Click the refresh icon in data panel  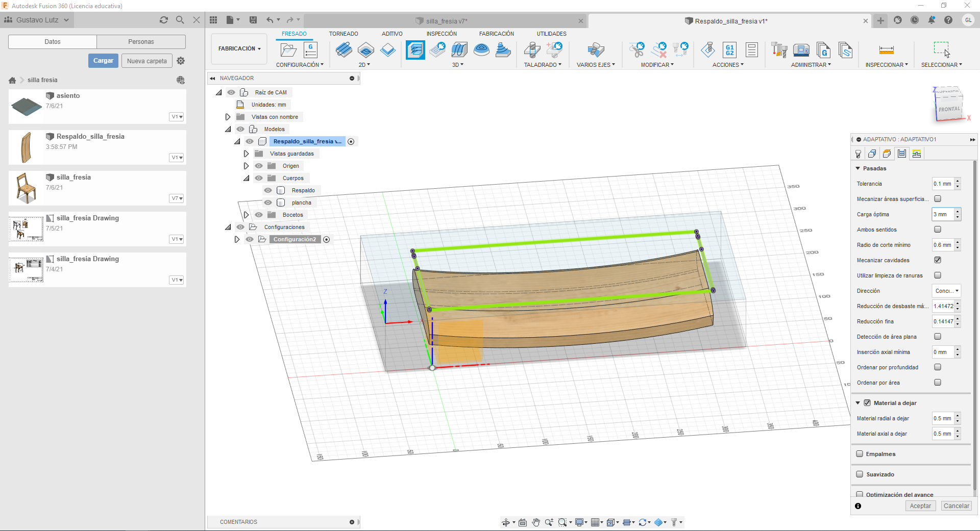pos(164,20)
